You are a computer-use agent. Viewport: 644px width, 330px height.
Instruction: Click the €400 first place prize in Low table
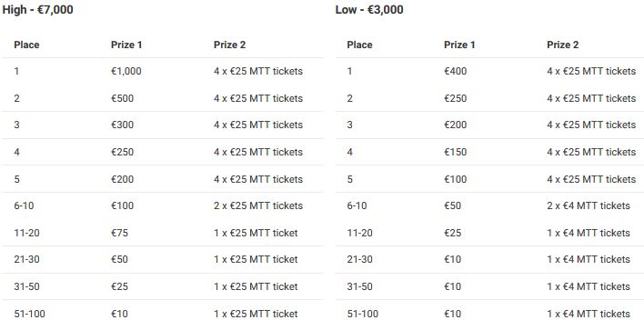(x=455, y=71)
